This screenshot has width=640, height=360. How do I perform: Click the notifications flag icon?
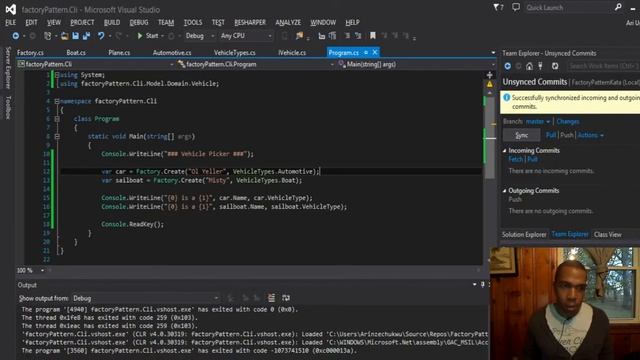[498, 7]
